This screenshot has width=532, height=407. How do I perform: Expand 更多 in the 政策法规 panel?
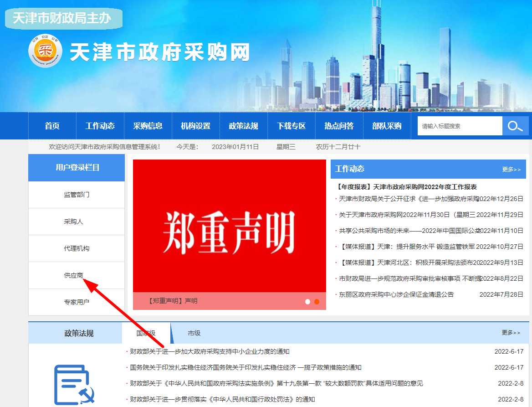[x=511, y=333]
